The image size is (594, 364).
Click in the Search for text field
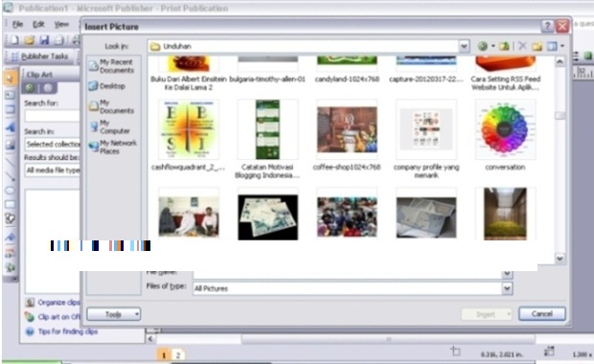coord(53,116)
